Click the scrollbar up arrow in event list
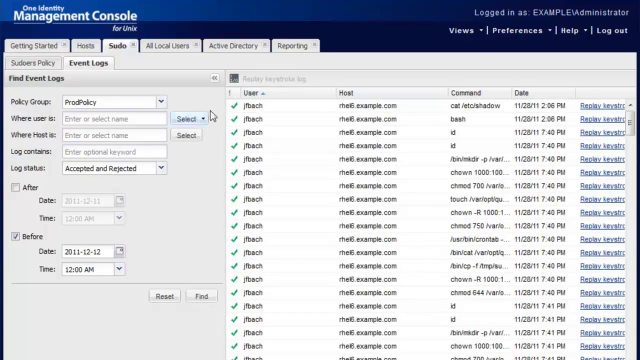Screen dimensions: 640x360 coord(630,105)
